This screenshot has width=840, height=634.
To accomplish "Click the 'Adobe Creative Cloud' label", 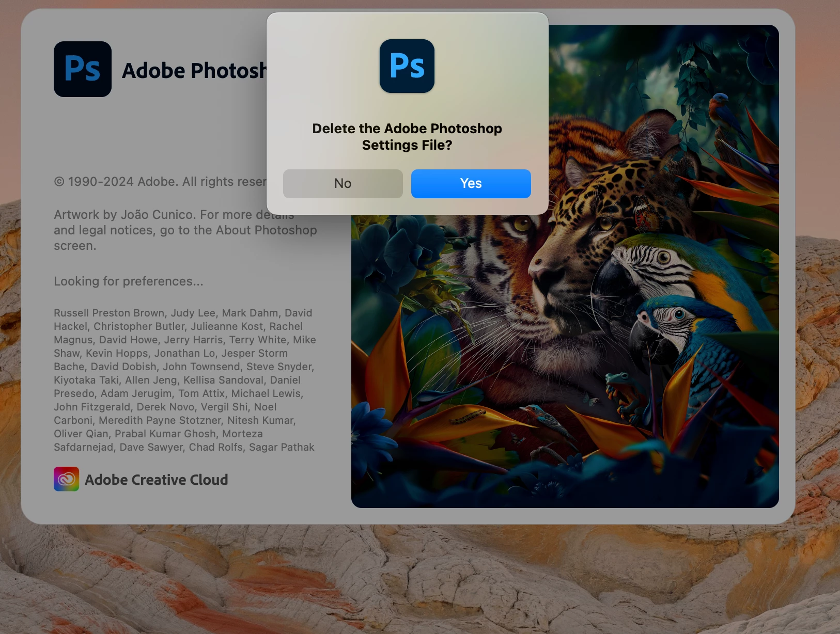I will [157, 480].
